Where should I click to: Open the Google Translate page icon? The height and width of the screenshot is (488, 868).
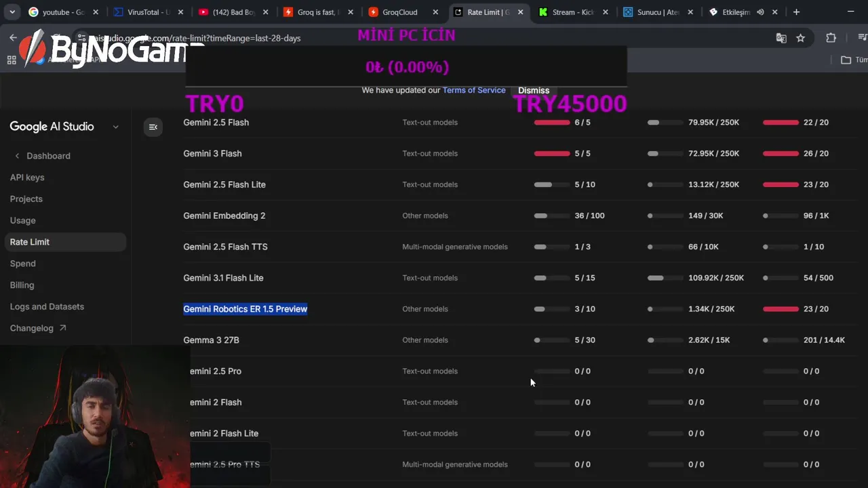coord(781,38)
